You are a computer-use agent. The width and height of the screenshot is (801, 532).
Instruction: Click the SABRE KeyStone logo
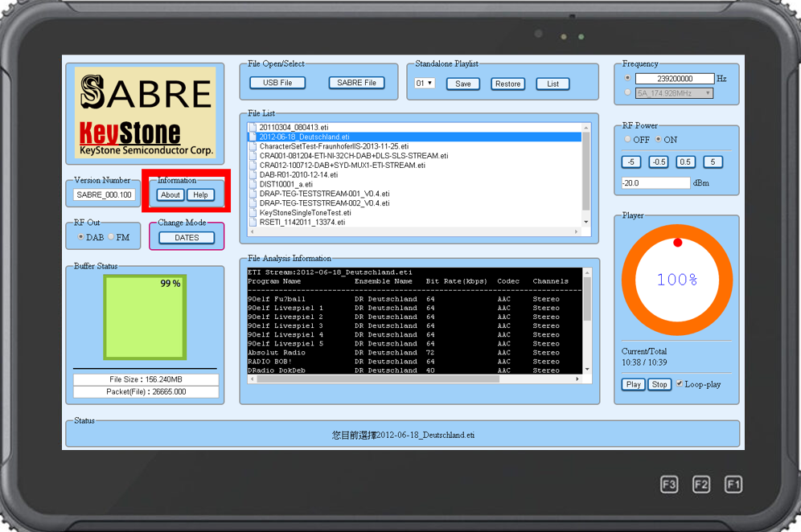(x=145, y=113)
